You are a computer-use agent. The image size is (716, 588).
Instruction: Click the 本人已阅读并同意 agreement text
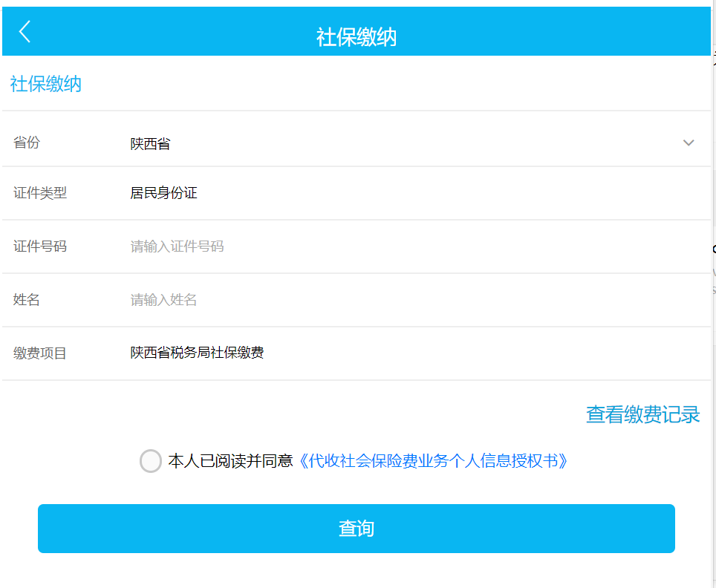[230, 461]
